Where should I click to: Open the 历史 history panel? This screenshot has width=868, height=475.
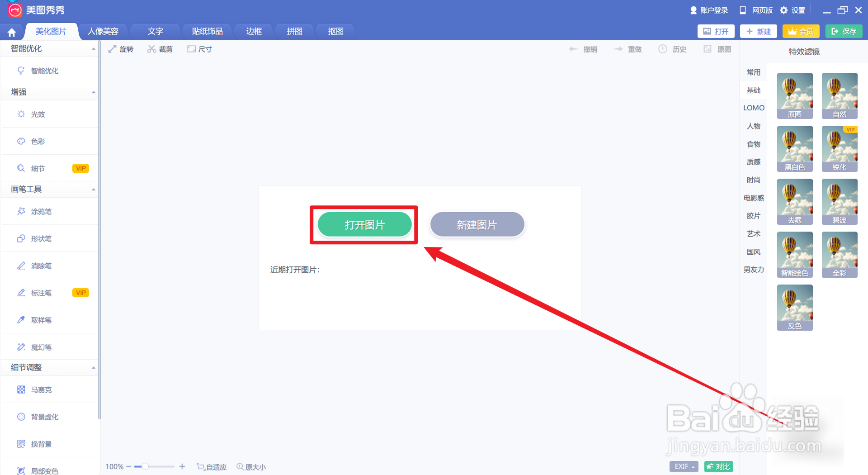coord(673,49)
